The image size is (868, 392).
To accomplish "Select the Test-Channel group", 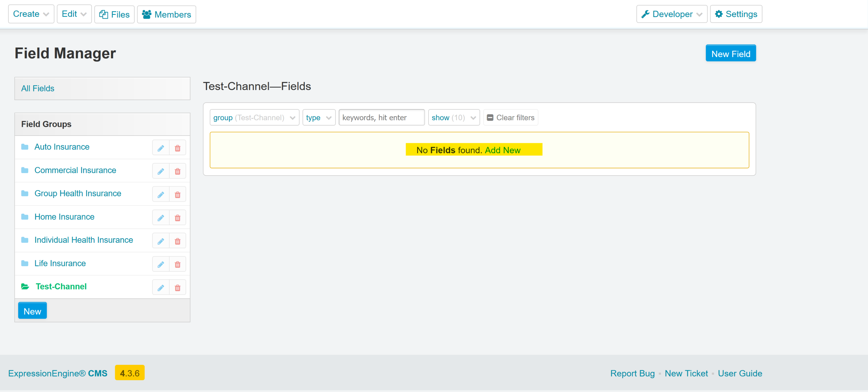I will 61,286.
